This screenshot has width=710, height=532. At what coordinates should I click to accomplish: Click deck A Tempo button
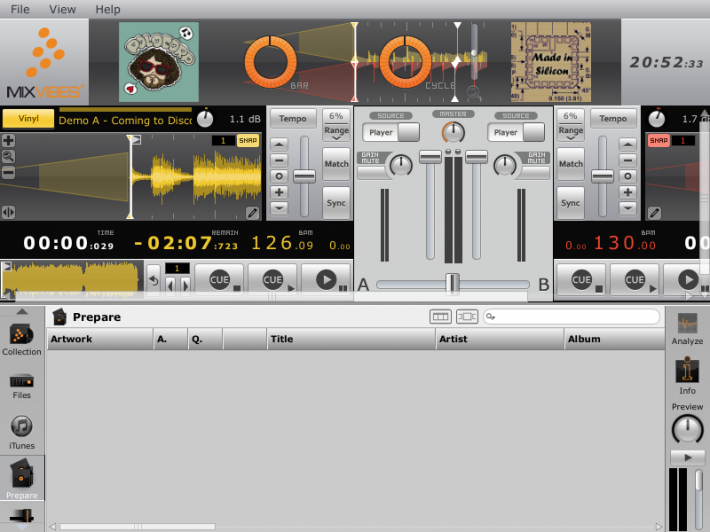click(x=293, y=119)
